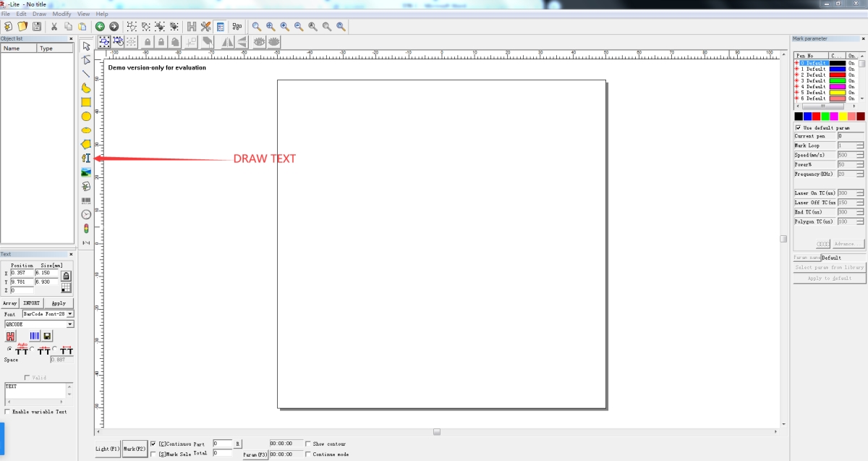Click the scissors cut icon
The image size is (868, 461).
tap(54, 26)
